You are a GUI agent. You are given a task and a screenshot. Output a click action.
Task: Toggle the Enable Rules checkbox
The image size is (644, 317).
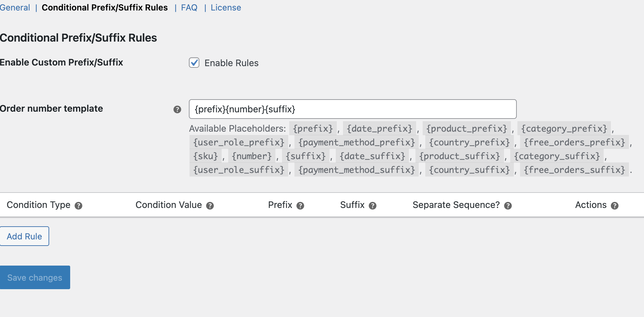point(194,63)
